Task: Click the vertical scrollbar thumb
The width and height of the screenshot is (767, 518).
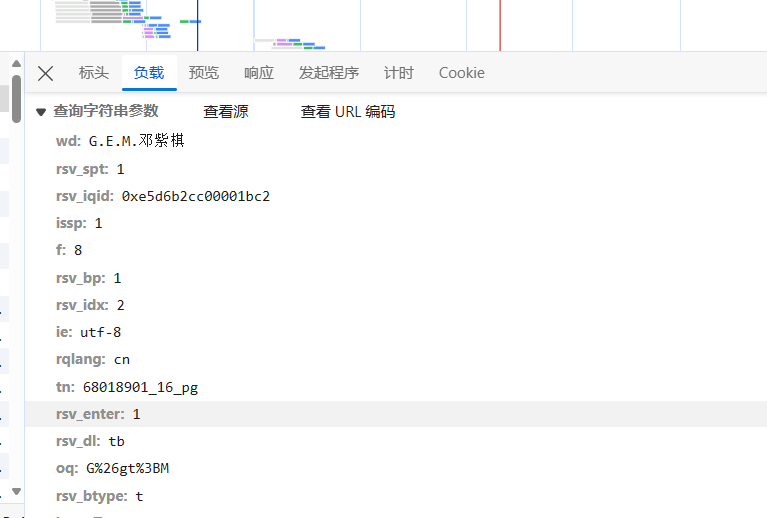Action: pos(16,98)
